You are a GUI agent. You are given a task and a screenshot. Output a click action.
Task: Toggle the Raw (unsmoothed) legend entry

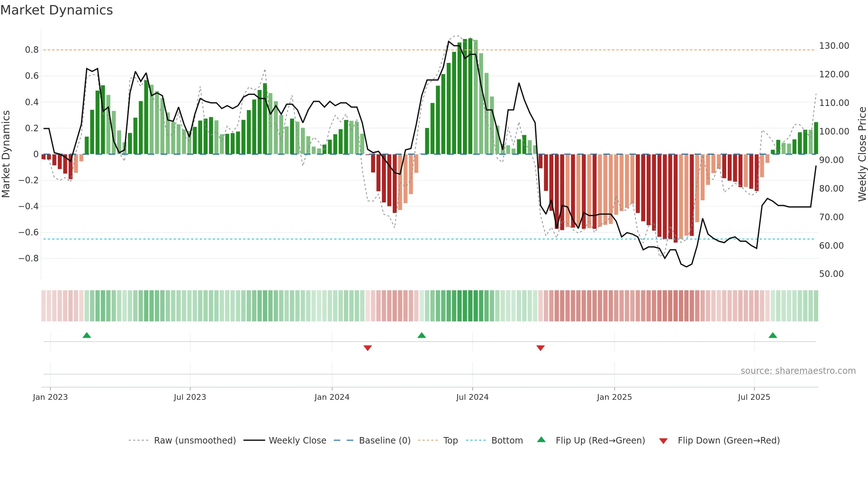[182, 440]
